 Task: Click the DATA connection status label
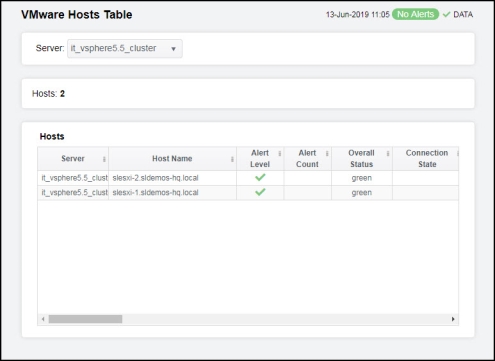coord(463,14)
